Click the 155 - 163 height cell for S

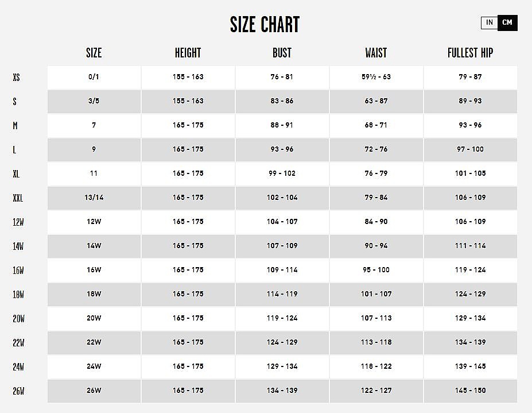click(188, 101)
